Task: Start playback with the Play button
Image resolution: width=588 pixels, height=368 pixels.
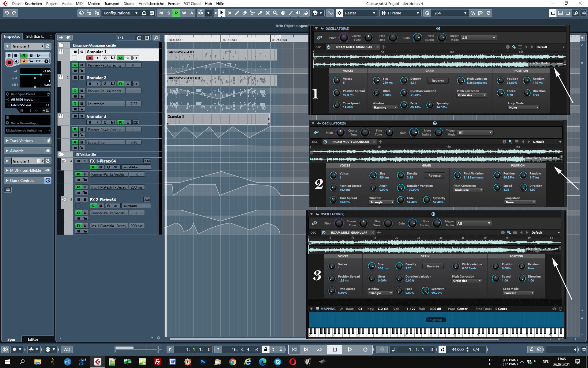Action: [350, 349]
